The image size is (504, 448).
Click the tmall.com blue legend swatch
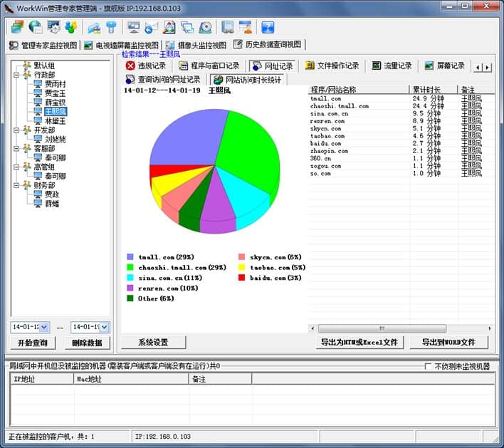(x=130, y=256)
